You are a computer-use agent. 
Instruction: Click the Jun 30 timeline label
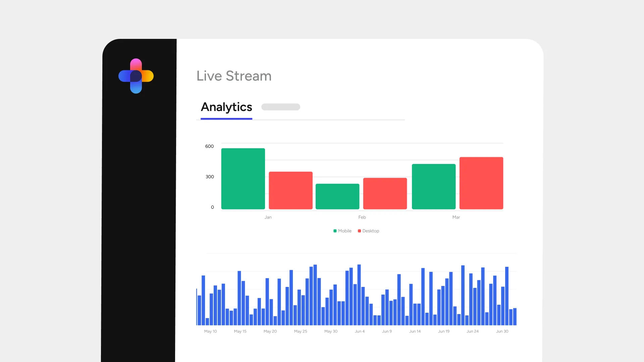[x=502, y=331]
